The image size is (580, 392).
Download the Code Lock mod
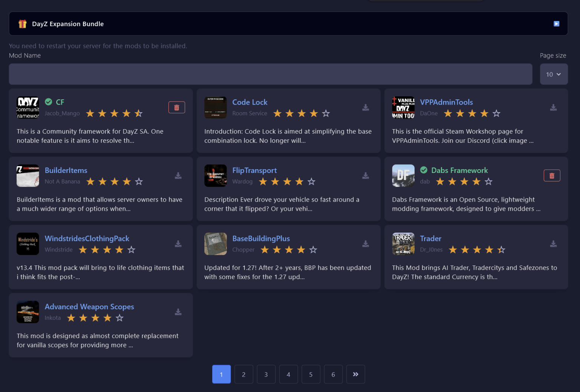pos(366,108)
